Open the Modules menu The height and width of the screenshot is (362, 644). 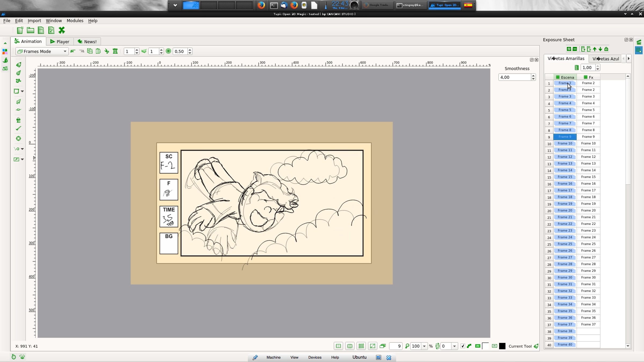click(75, 21)
